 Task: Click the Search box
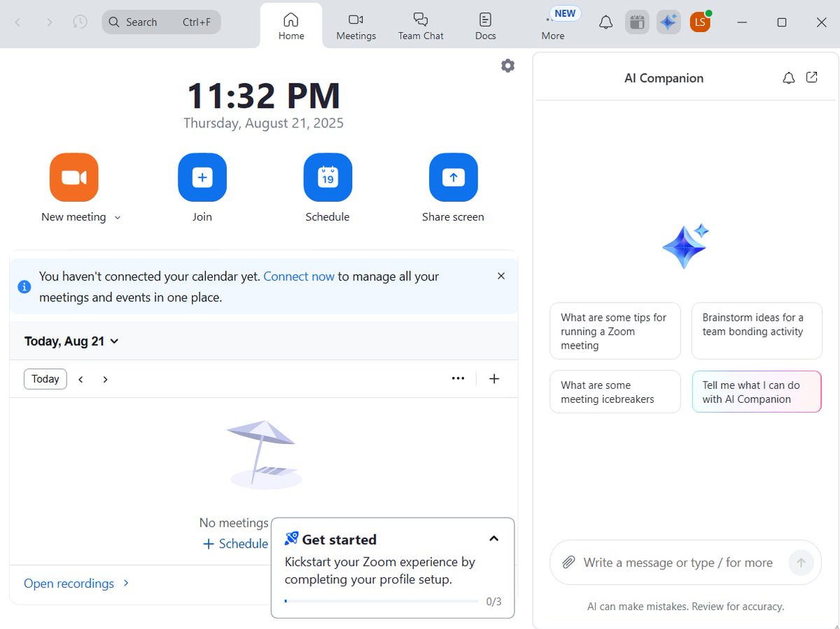[x=162, y=22]
